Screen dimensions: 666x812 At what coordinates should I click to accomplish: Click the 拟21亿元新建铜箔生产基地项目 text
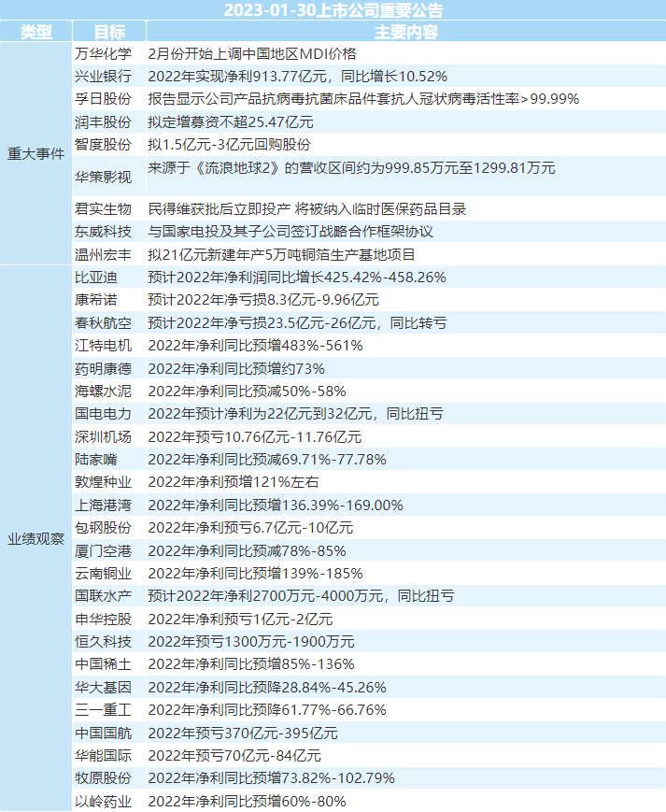(281, 254)
